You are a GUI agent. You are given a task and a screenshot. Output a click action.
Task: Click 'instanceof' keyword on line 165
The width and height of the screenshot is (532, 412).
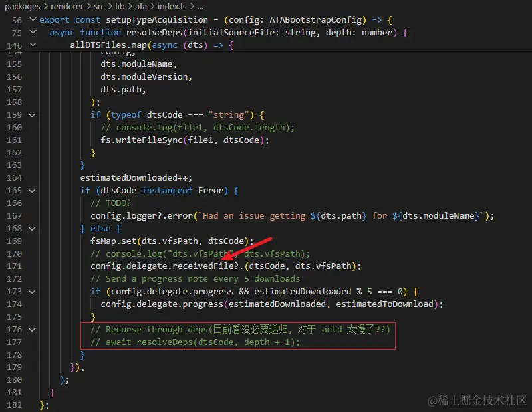[167, 190]
